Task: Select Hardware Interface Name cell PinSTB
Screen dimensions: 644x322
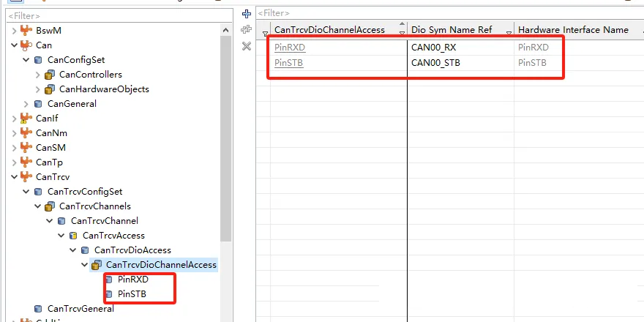Action: click(x=532, y=63)
